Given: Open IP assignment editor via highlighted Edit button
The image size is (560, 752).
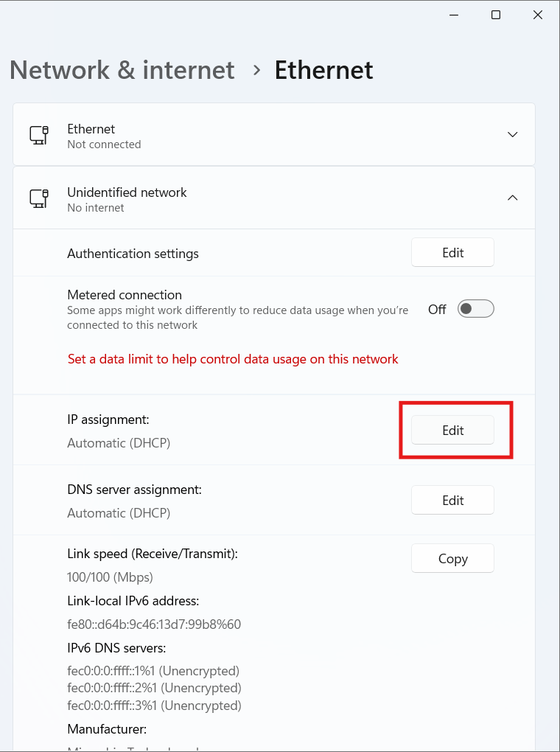Looking at the screenshot, I should 452,430.
